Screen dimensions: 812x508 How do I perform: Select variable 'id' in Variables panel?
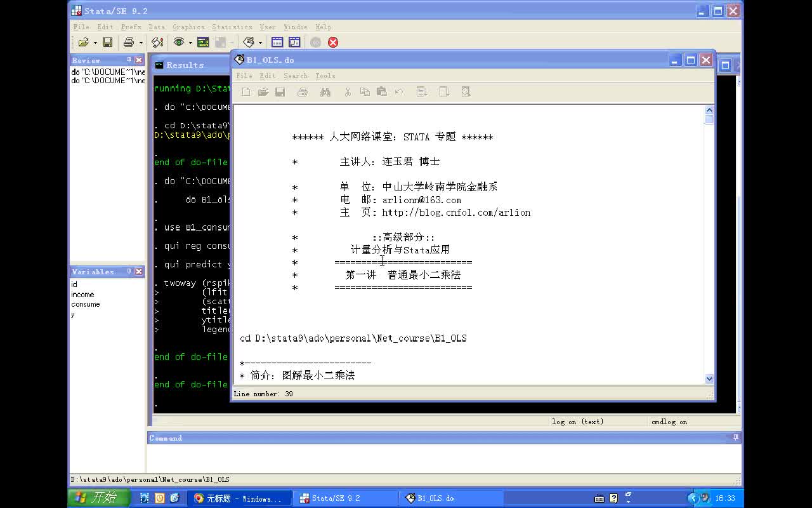point(74,284)
